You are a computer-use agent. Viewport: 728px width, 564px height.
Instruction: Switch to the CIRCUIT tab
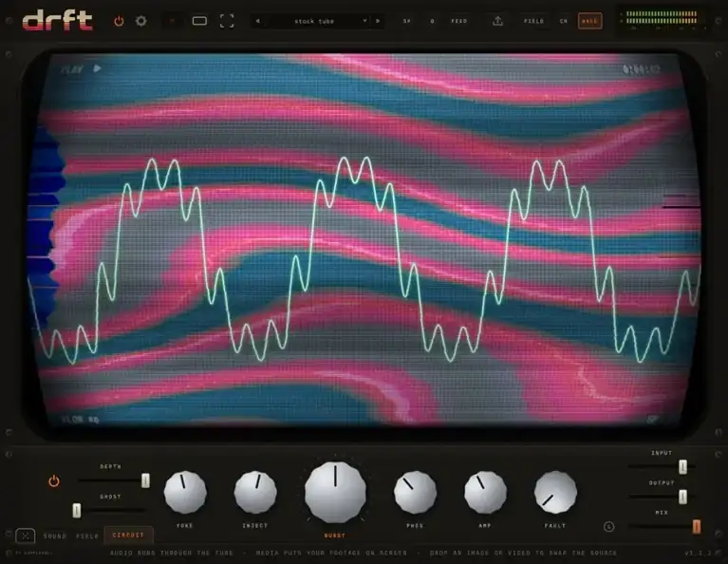click(128, 536)
